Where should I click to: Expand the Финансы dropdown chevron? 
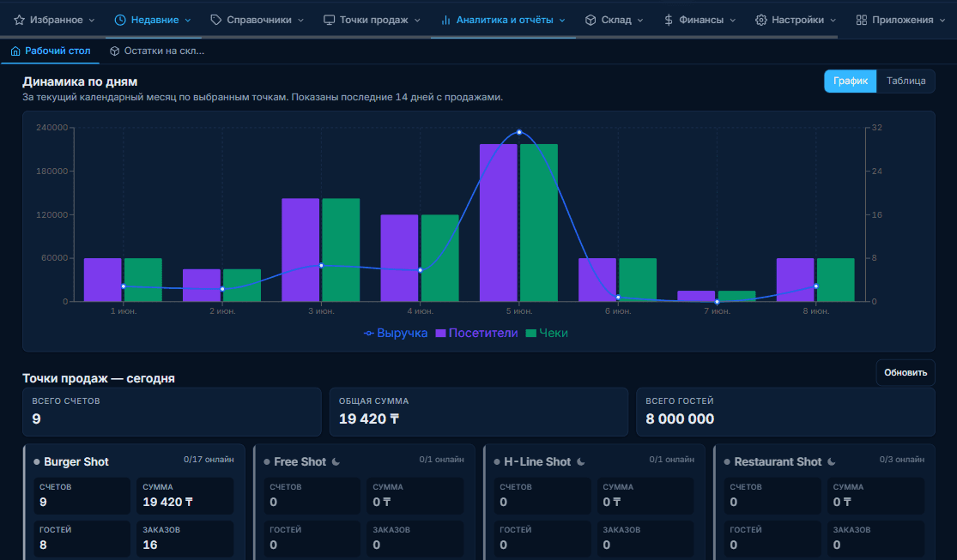[732, 20]
